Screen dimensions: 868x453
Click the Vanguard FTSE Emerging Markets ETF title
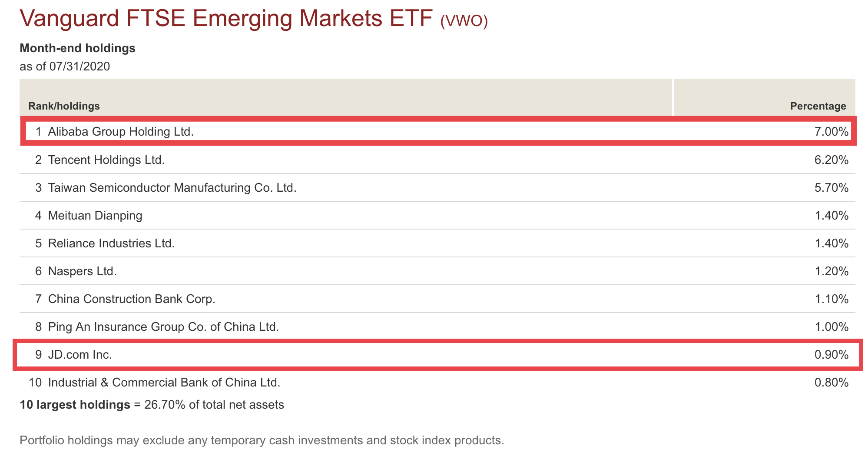click(x=226, y=18)
